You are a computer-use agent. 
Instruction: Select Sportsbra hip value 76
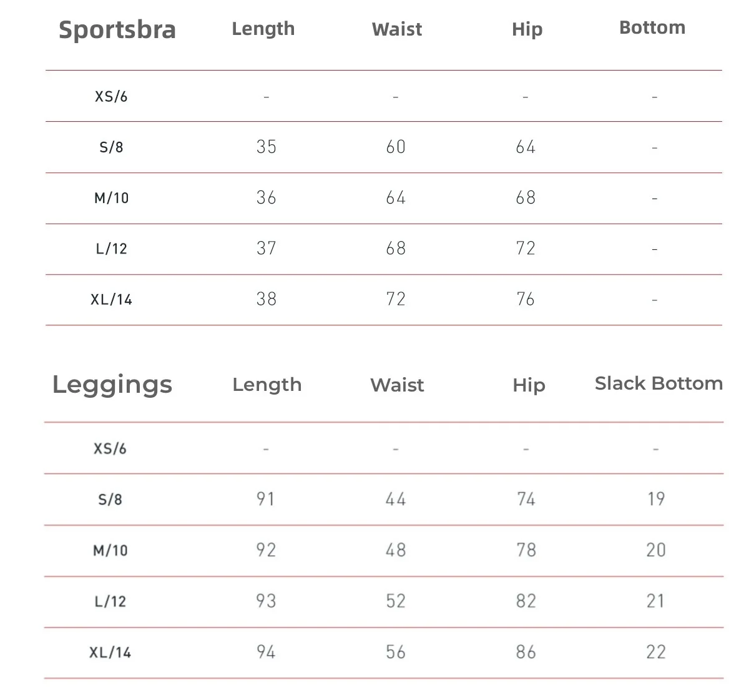pyautogui.click(x=526, y=299)
